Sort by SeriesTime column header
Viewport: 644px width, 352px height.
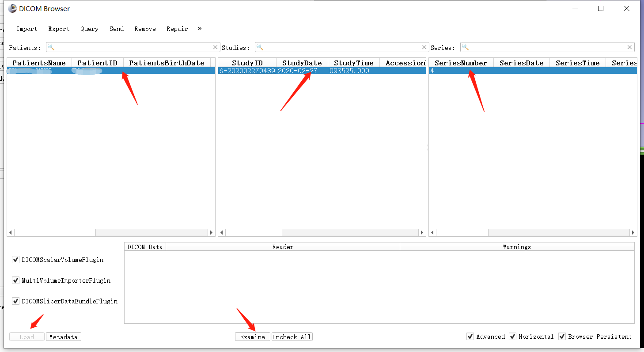pyautogui.click(x=578, y=63)
